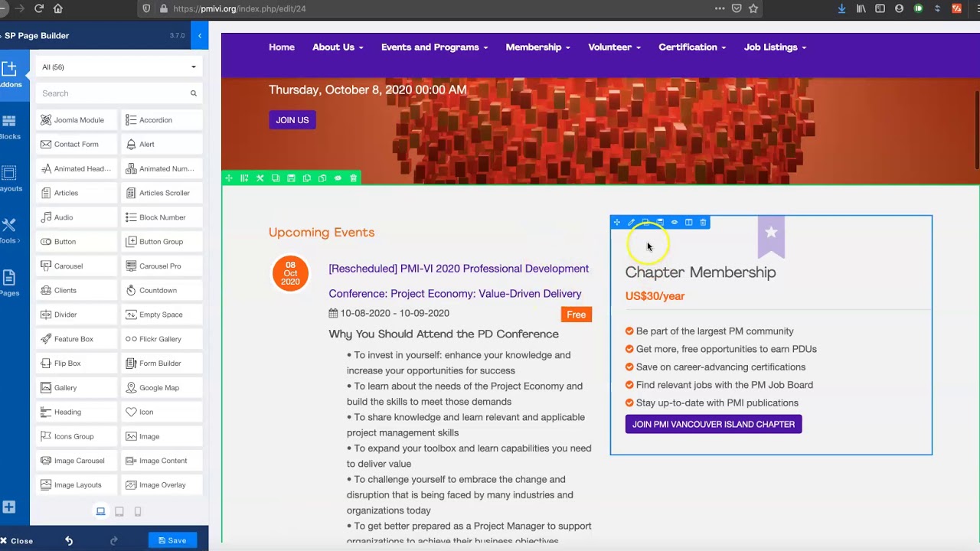The height and width of the screenshot is (551, 980).
Task: Collapse the SP Page Builder sidebar
Action: [x=200, y=36]
